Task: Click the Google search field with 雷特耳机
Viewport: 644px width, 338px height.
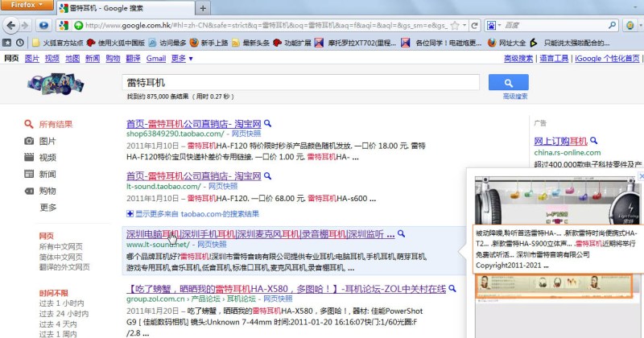Action: pyautogui.click(x=300, y=83)
